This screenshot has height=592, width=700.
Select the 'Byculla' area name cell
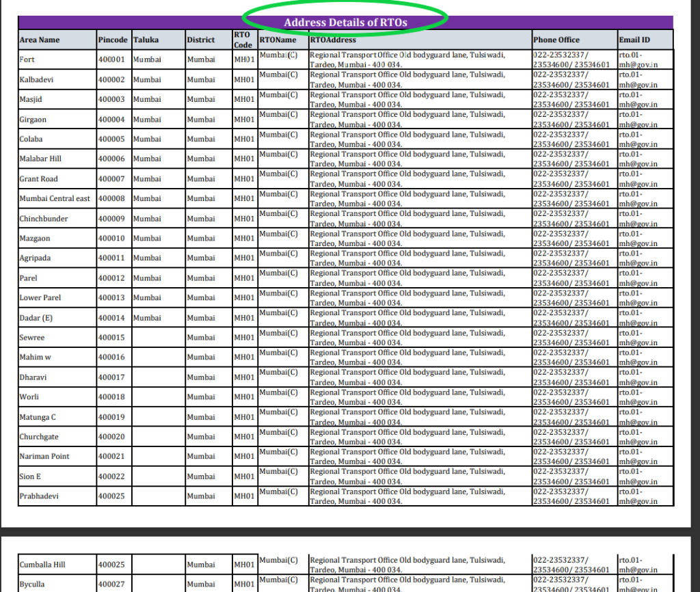33,584
